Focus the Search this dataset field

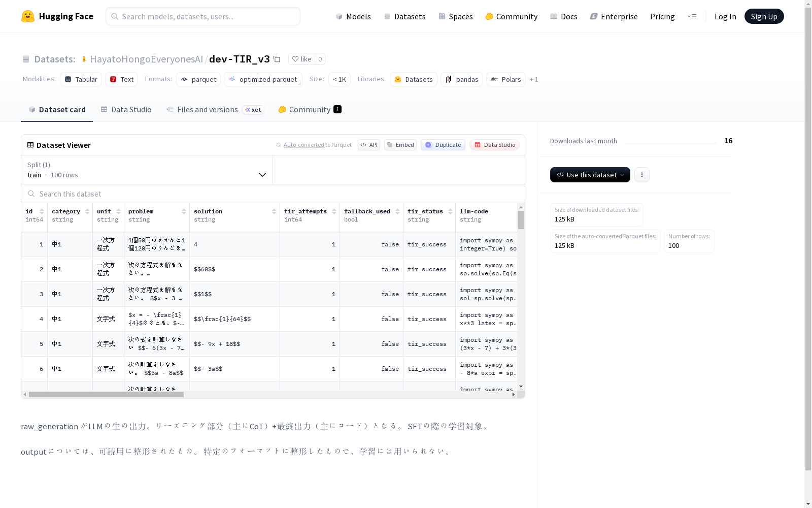273,194
